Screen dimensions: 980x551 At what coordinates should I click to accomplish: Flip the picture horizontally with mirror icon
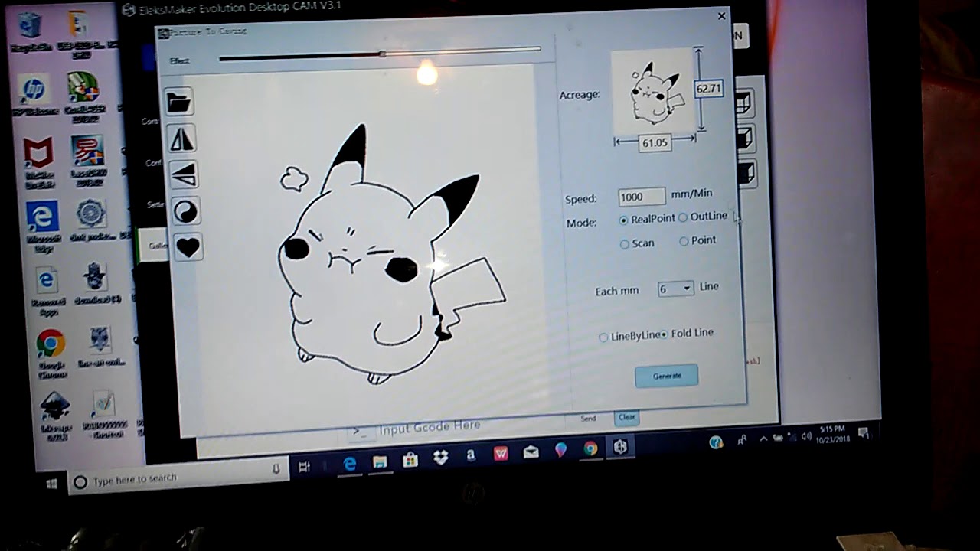coord(182,139)
